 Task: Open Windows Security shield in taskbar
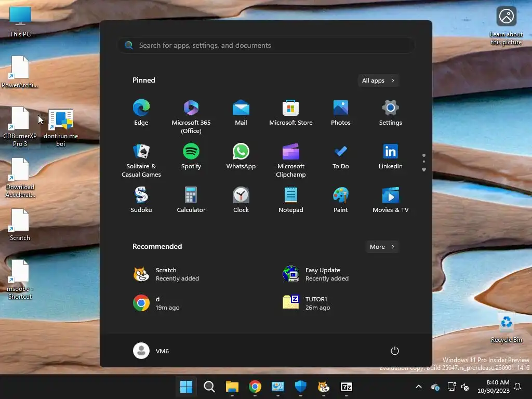click(x=301, y=387)
